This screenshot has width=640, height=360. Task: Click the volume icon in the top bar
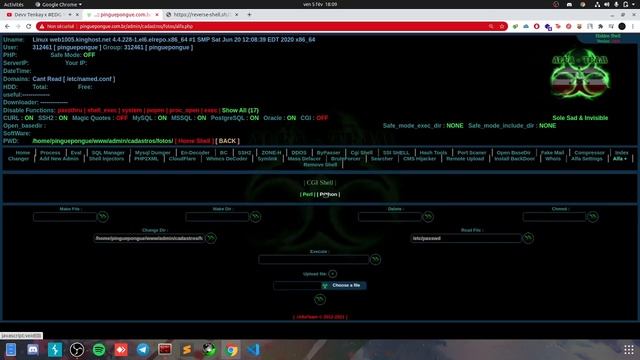tap(607, 4)
